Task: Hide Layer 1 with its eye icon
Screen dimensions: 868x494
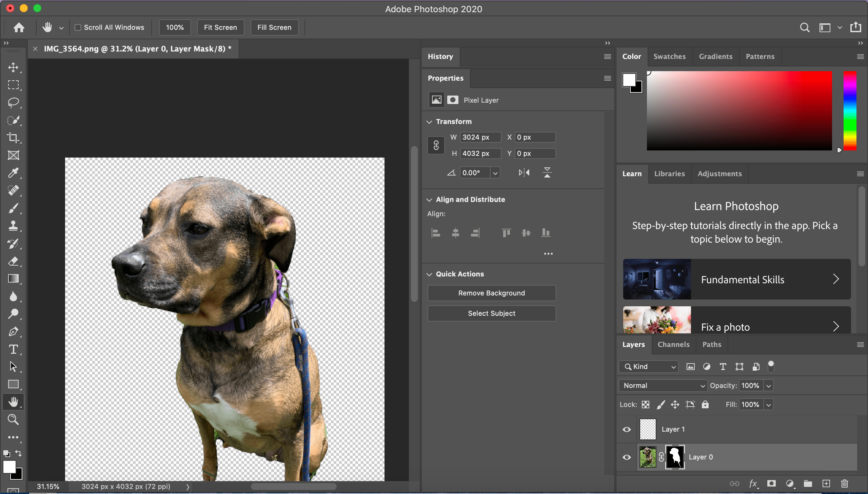Action: coord(627,429)
